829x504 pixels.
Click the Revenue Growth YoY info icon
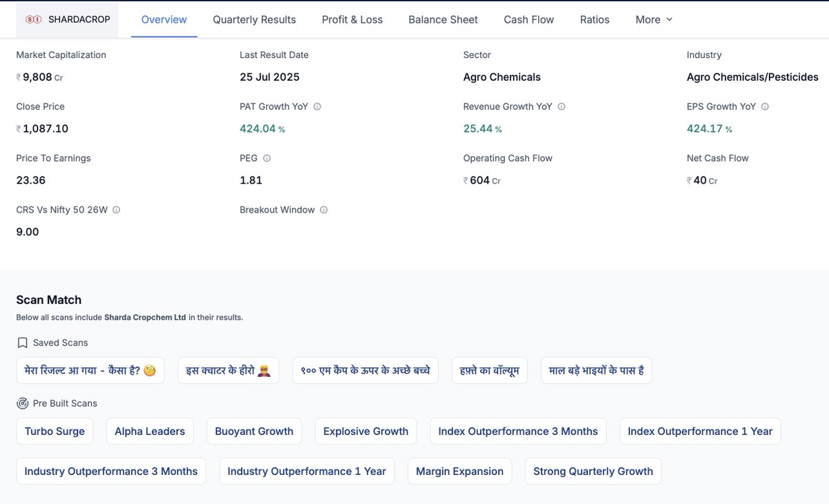pos(562,107)
